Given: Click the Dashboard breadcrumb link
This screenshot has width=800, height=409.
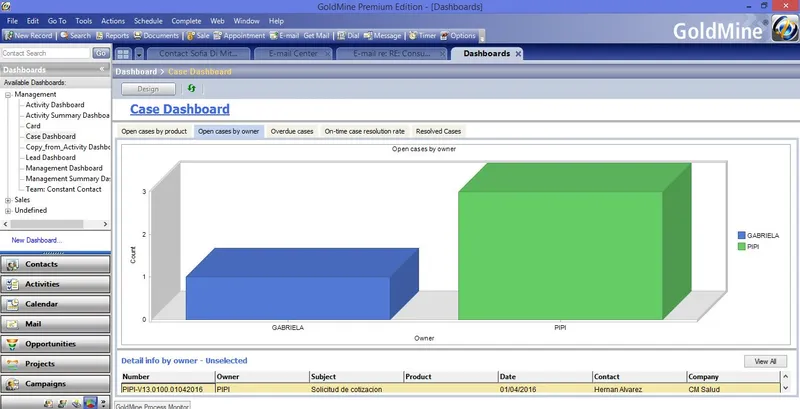Looking at the screenshot, I should 136,71.
